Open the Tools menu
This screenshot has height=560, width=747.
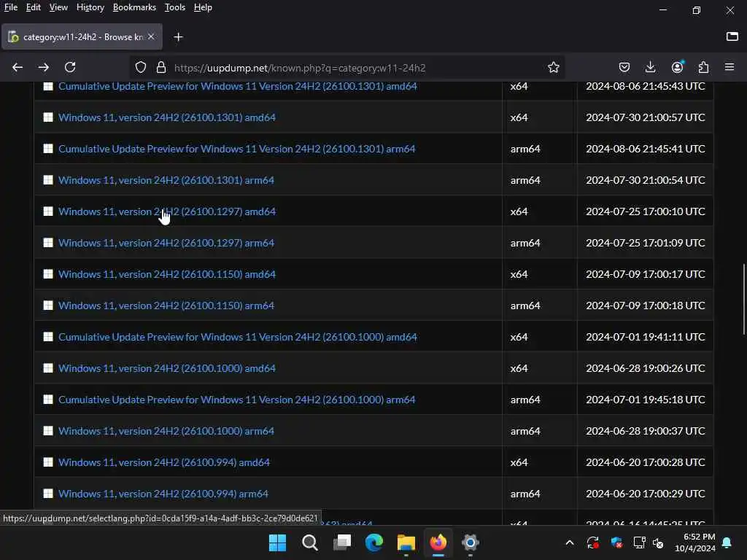point(175,7)
